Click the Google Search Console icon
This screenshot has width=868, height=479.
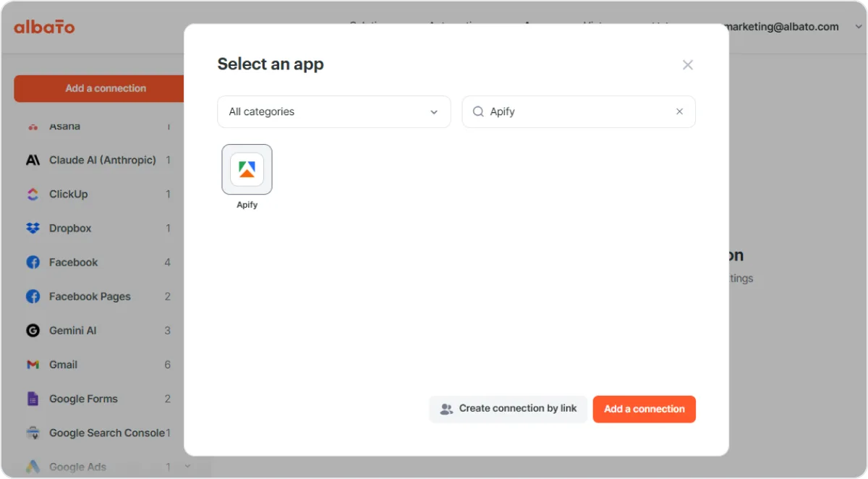click(x=33, y=433)
